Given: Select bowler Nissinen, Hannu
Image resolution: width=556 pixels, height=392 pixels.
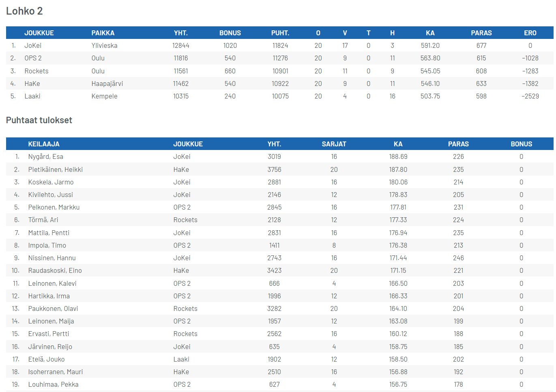Looking at the screenshot, I should click(x=52, y=258).
